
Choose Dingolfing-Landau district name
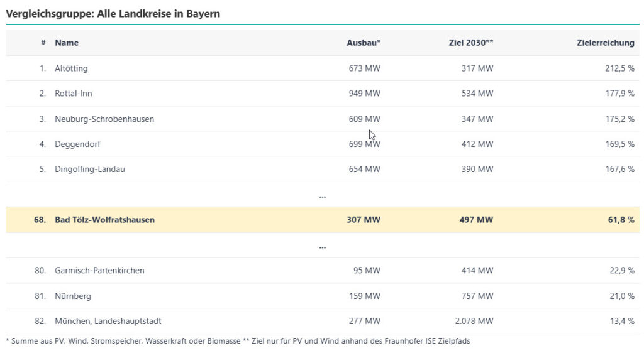tap(90, 169)
